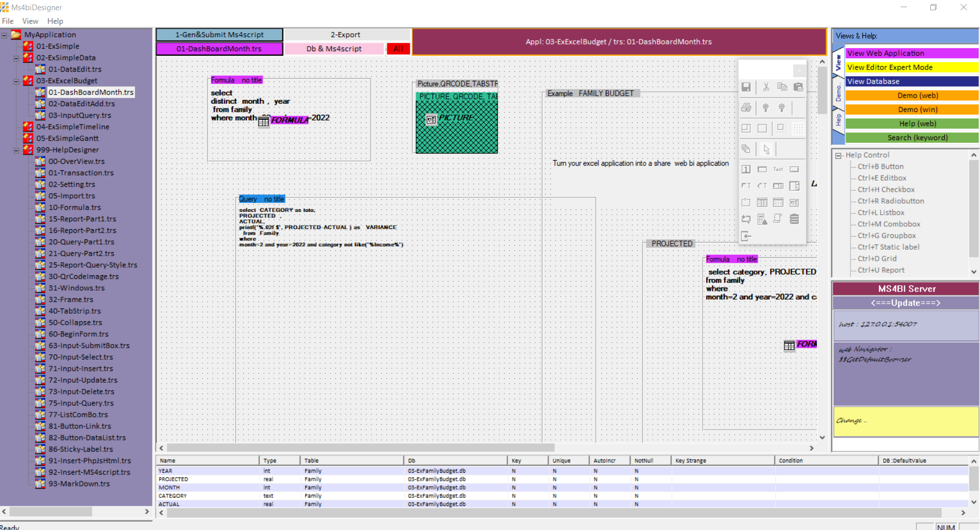The image size is (980, 530).
Task: Click the Copy icon in the toolbox
Action: (782, 87)
